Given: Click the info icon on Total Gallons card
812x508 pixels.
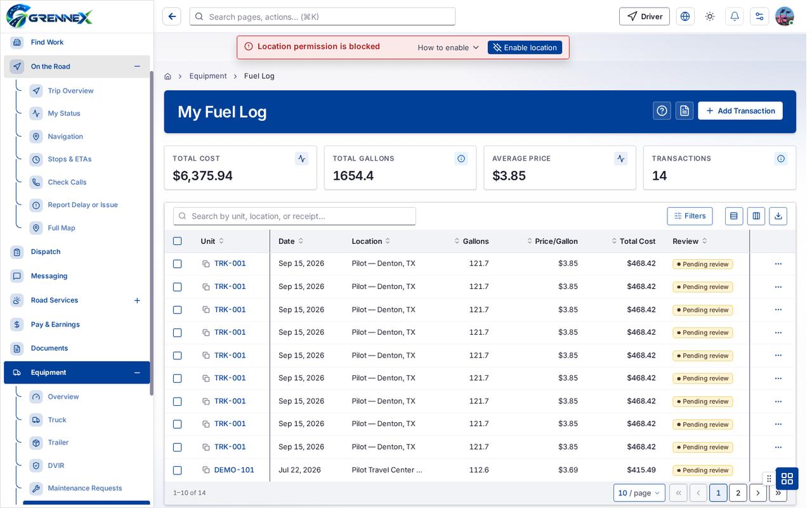Looking at the screenshot, I should (461, 159).
